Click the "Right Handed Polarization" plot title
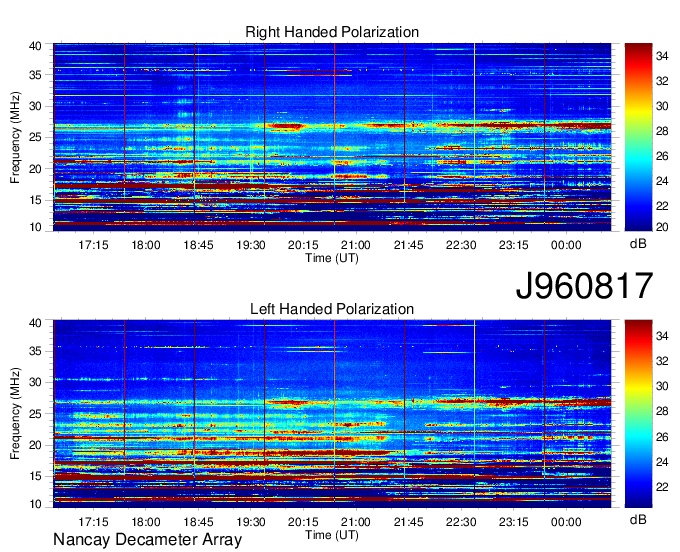The image size is (680, 552). click(332, 32)
